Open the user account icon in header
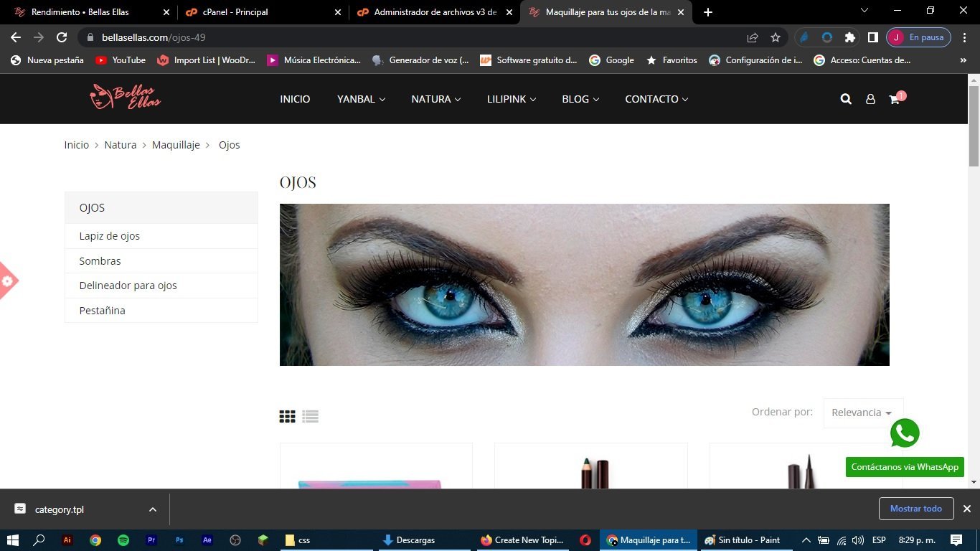This screenshot has height=551, width=980. [870, 99]
